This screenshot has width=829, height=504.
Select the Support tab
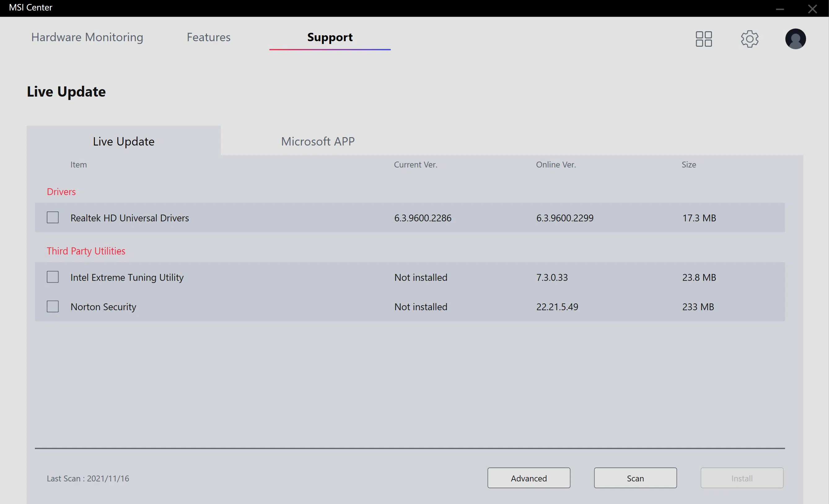pyautogui.click(x=330, y=37)
